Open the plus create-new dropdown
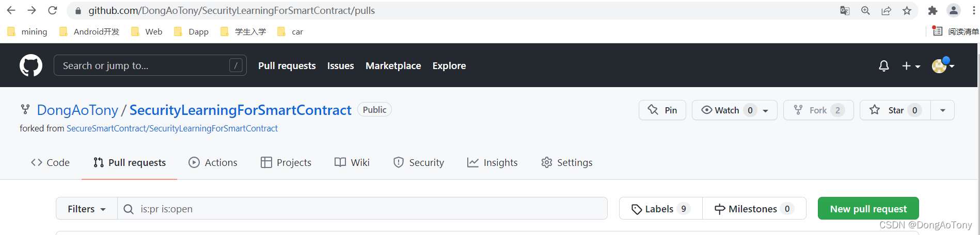Viewport: 980px width, 235px height. pyautogui.click(x=911, y=66)
